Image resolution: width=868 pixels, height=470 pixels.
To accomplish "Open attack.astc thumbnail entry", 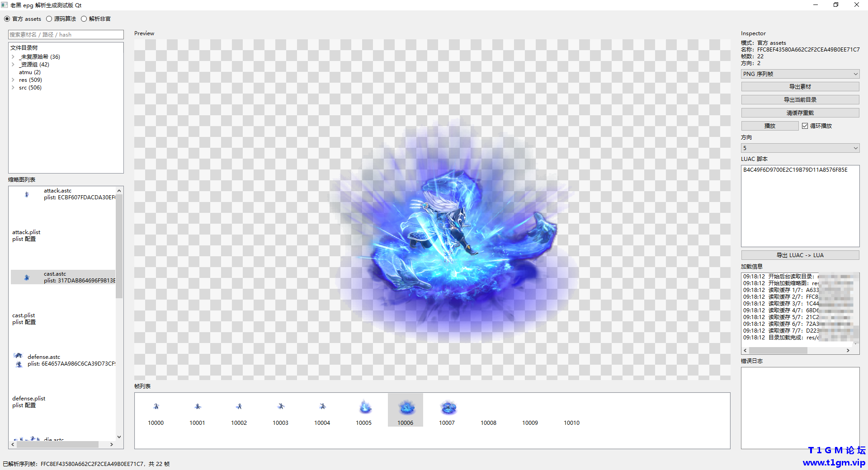I will pyautogui.click(x=63, y=194).
